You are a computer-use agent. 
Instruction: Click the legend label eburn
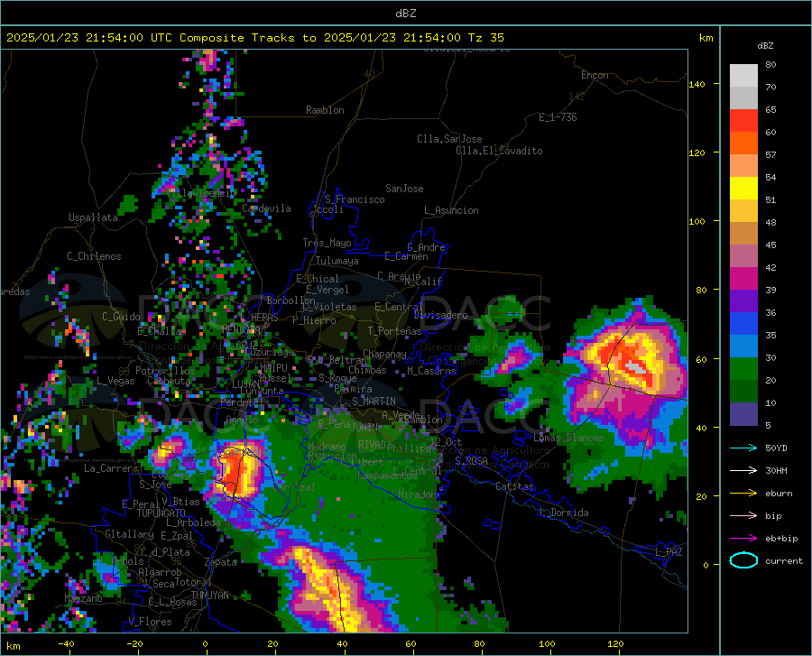pos(779,494)
